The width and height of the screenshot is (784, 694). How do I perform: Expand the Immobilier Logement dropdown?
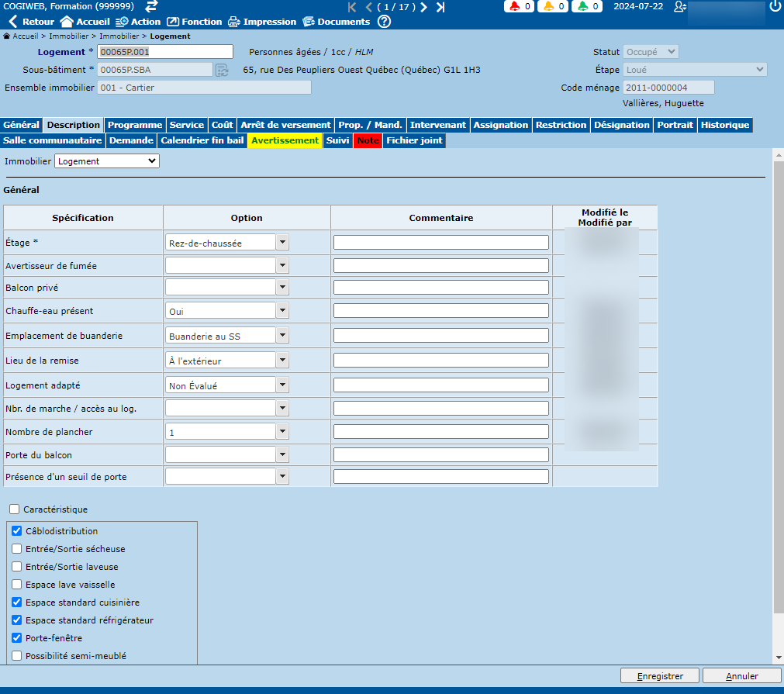coord(107,161)
